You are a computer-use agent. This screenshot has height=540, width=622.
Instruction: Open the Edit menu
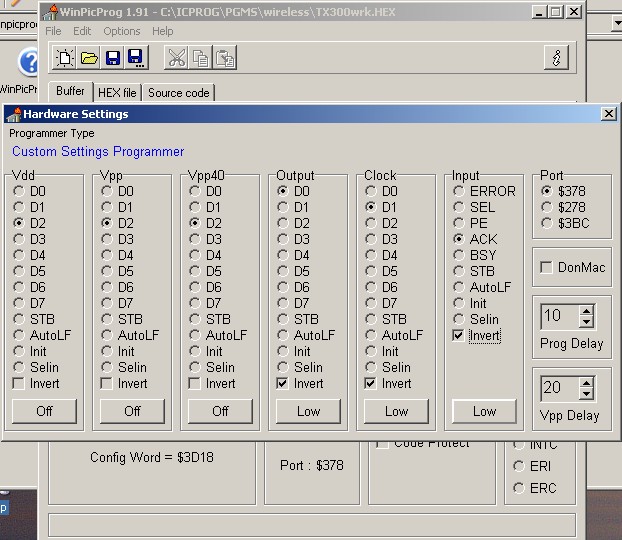pyautogui.click(x=82, y=31)
